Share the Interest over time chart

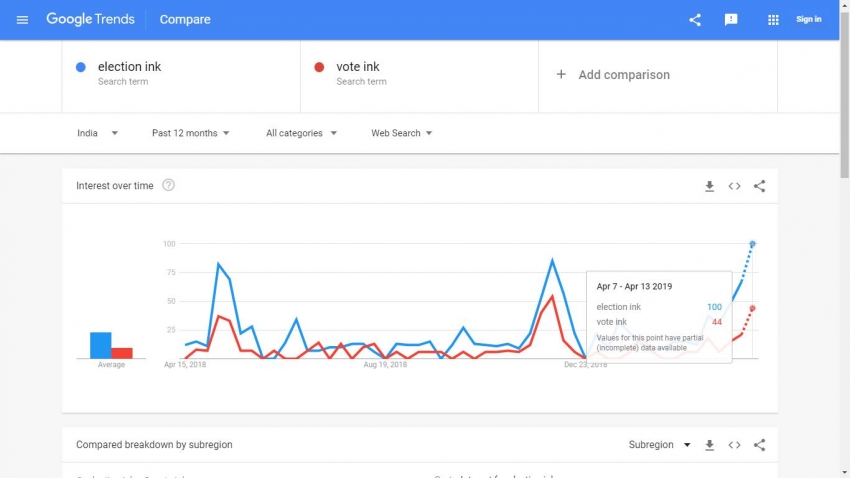click(x=759, y=186)
